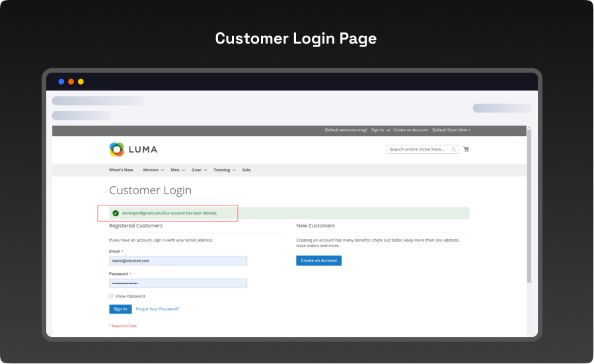
Task: Click the Sign In link in header
Action: tap(377, 130)
